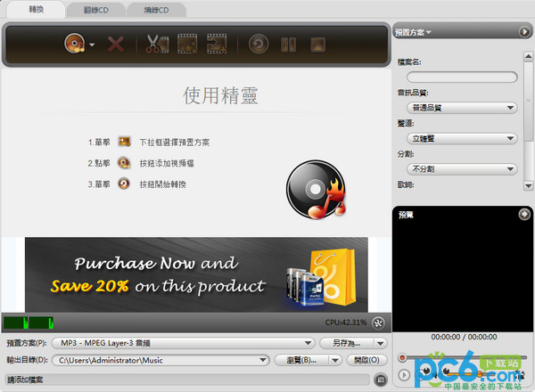The width and height of the screenshot is (535, 392).
Task: Open the 輸出目錄 path combo box
Action: pyautogui.click(x=160, y=360)
